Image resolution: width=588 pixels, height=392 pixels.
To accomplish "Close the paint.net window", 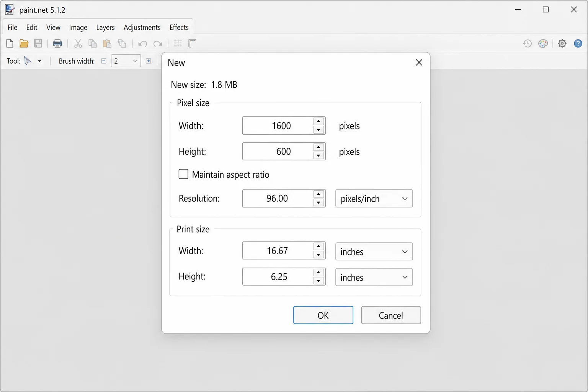I will (x=573, y=10).
